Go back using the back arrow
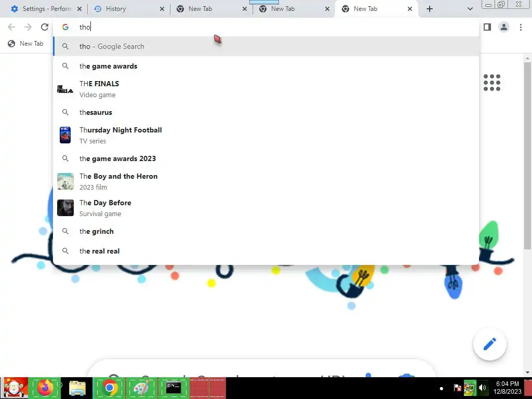 pos(11,27)
